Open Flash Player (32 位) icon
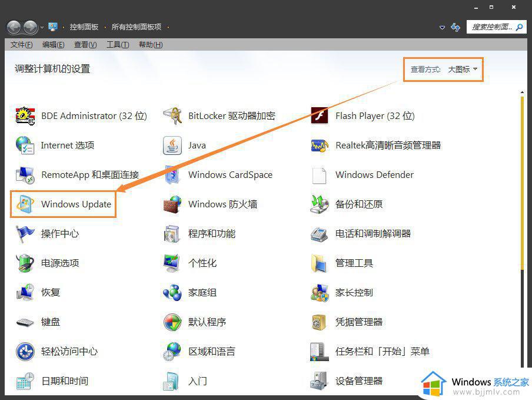 coord(320,116)
